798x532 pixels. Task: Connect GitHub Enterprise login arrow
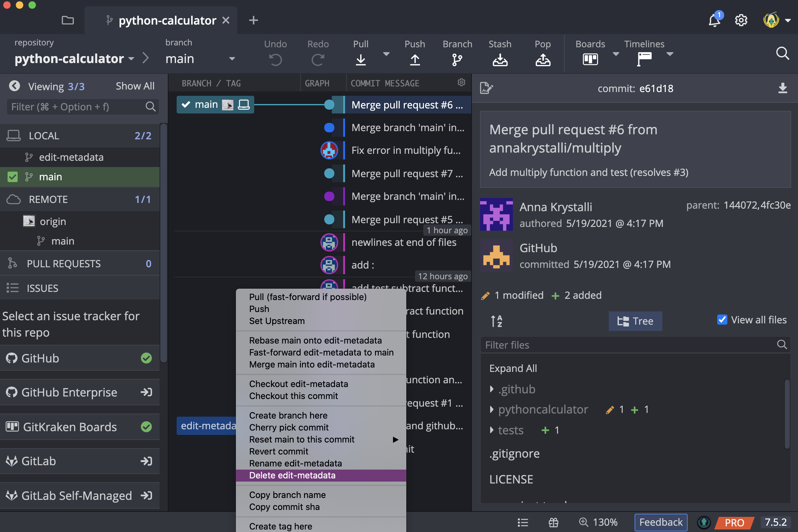point(146,392)
